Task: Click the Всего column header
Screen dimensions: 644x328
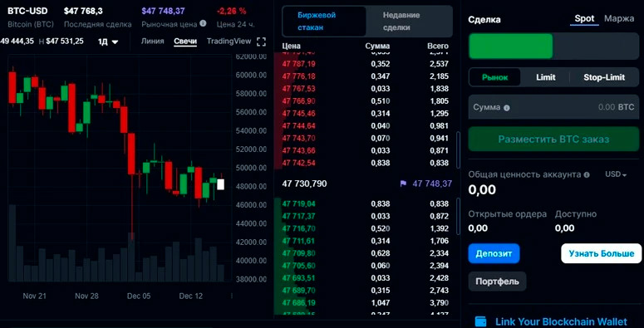Action: (438, 46)
